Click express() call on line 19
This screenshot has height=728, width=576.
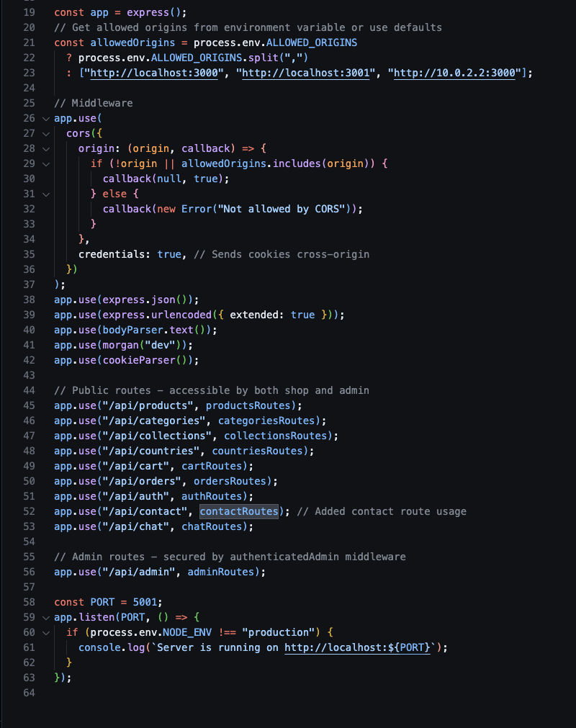tap(154, 12)
